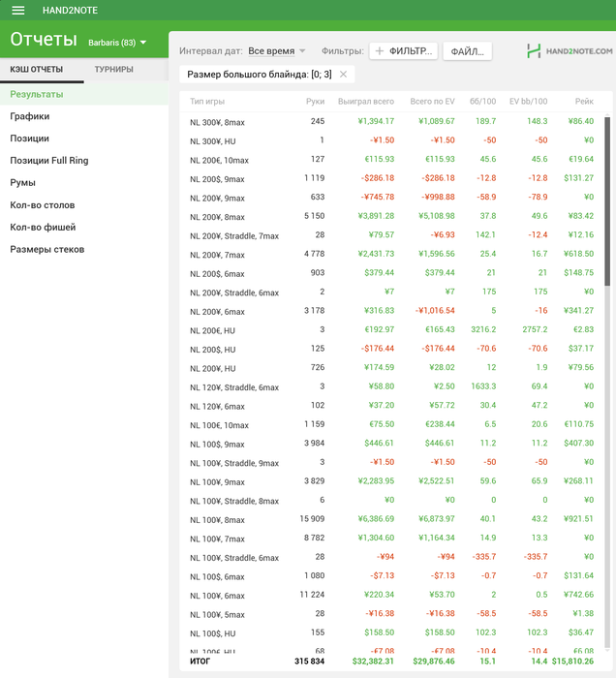This screenshot has width=616, height=678.
Task: Open the Barbaris (83) player dropdown
Action: (x=117, y=43)
